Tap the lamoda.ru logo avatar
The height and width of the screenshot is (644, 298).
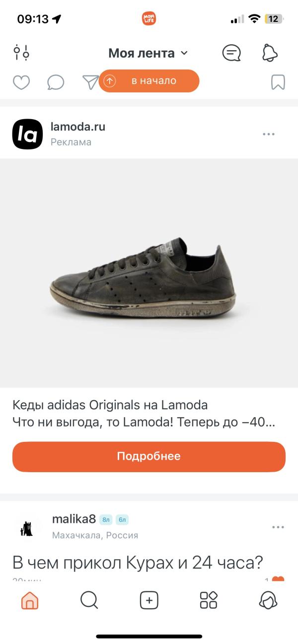pyautogui.click(x=27, y=134)
